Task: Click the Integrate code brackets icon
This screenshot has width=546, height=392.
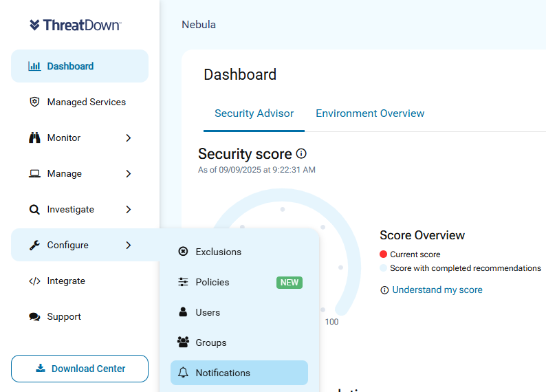Action: tap(34, 281)
